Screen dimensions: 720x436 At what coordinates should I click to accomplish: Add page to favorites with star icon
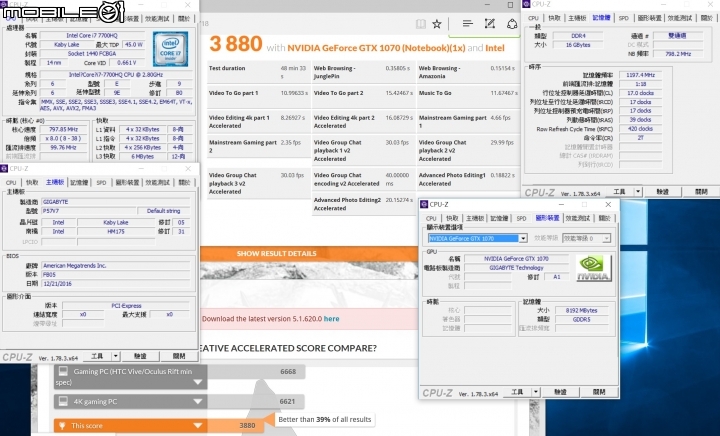coord(437,24)
